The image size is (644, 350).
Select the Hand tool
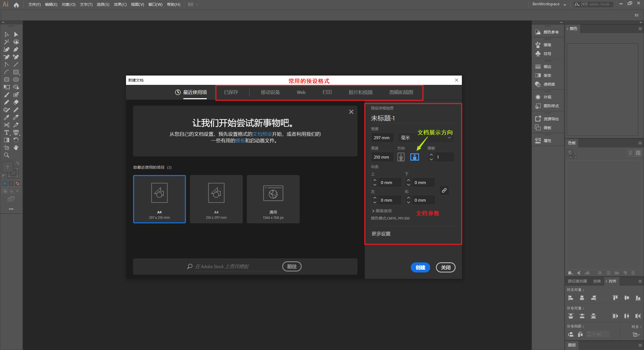tap(16, 148)
